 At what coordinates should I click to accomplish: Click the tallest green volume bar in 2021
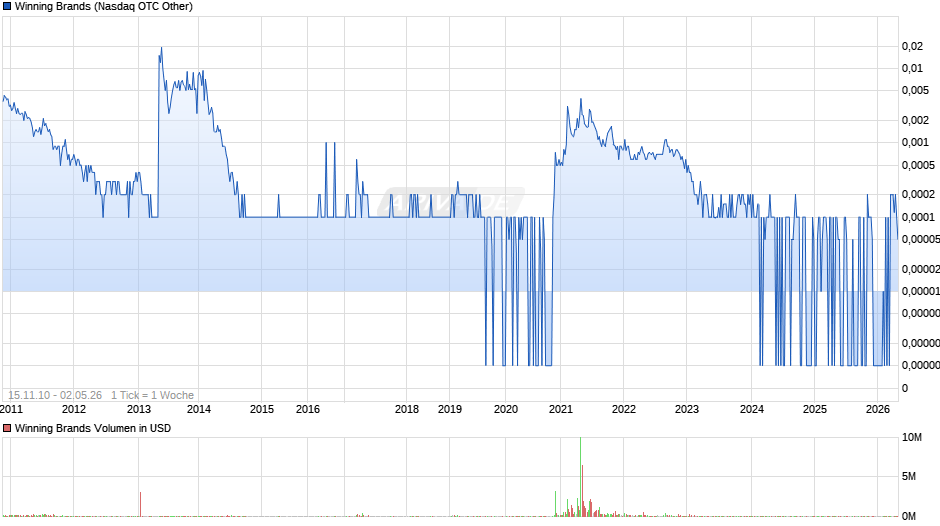[x=580, y=476]
